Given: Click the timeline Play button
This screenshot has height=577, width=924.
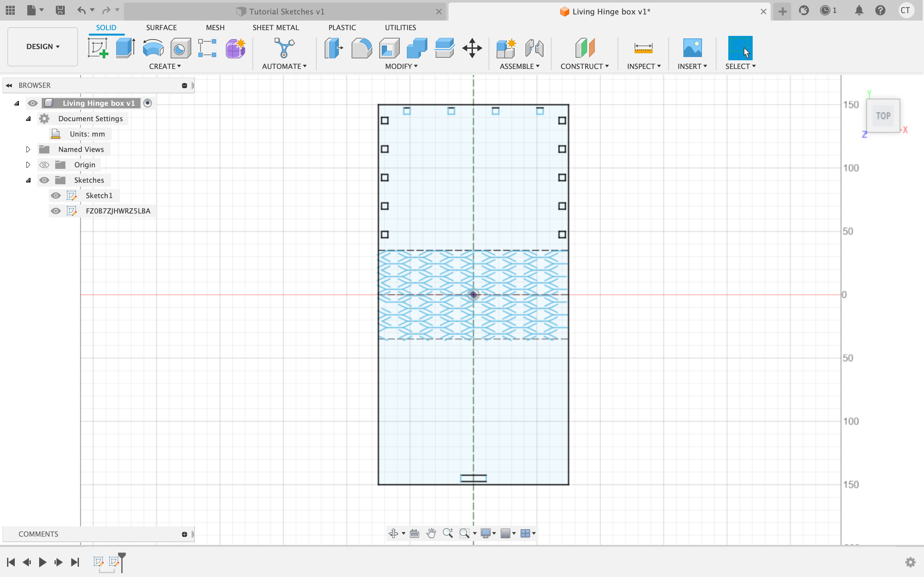Looking at the screenshot, I should point(42,562).
